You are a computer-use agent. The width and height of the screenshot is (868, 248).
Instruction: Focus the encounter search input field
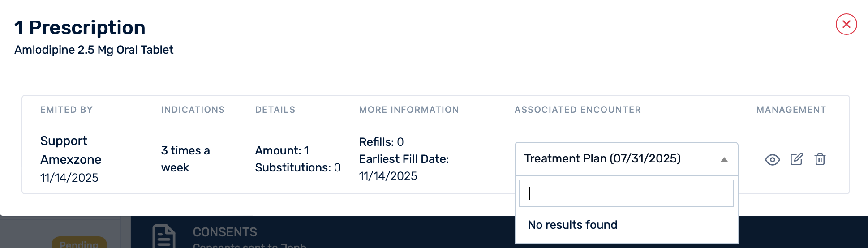(x=626, y=193)
